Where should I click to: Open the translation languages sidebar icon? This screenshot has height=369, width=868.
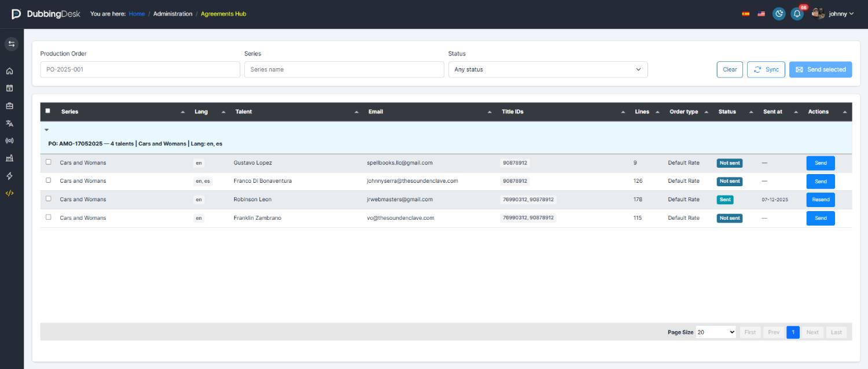9,123
